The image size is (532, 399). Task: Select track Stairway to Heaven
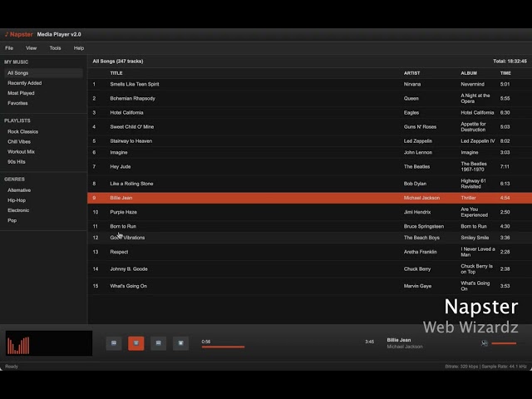pos(131,141)
